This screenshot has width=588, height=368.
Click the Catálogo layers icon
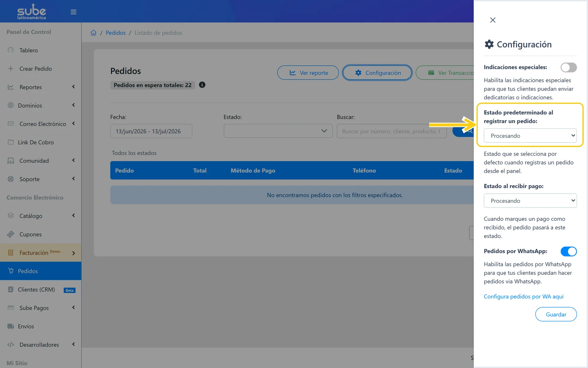(x=11, y=216)
